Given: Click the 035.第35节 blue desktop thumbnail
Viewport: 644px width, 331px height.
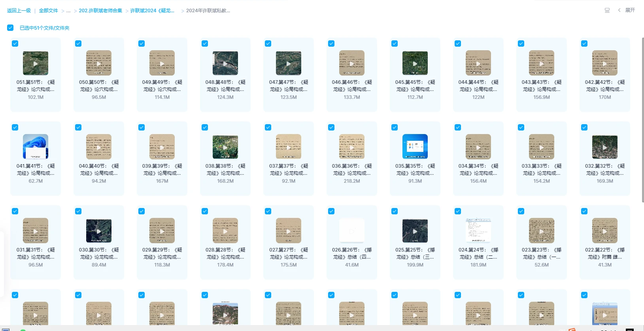Looking at the screenshot, I should click(415, 147).
